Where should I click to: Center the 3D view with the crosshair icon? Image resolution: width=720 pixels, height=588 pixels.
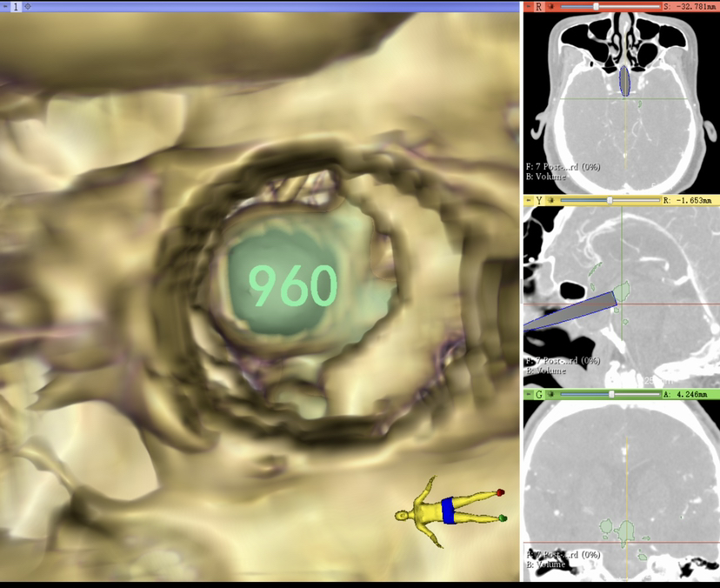[27, 6]
